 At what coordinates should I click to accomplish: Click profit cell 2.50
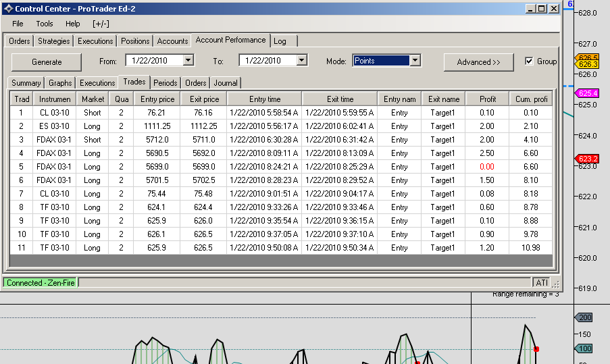[487, 153]
